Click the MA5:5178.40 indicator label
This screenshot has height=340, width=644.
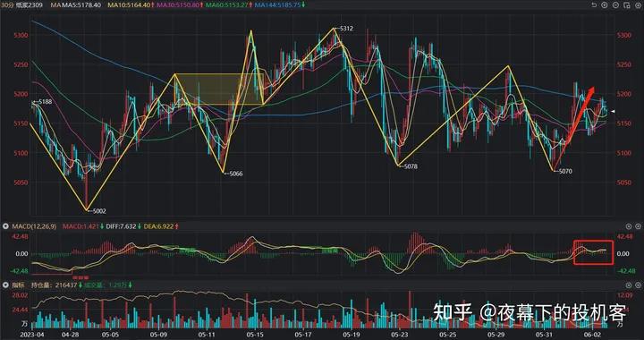coord(81,5)
